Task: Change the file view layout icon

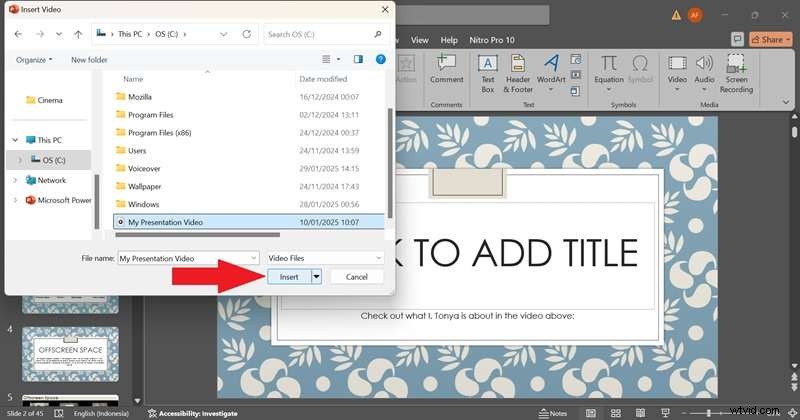Action: pos(326,59)
